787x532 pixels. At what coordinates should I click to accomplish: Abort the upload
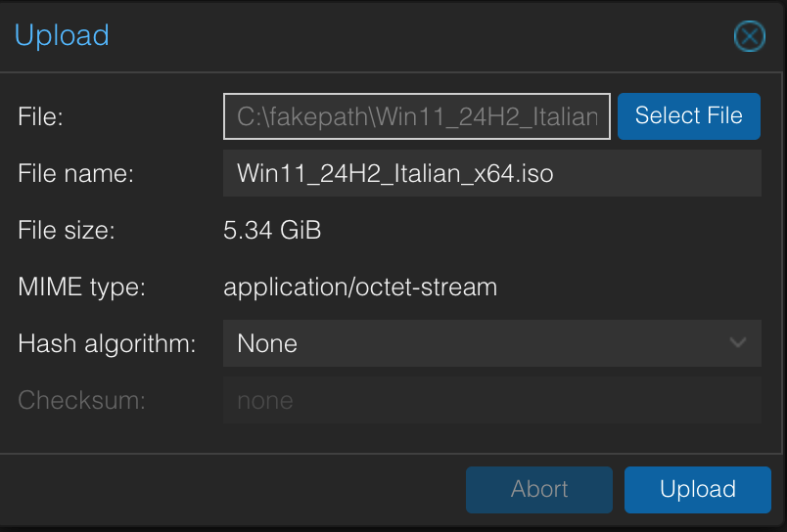tap(539, 489)
